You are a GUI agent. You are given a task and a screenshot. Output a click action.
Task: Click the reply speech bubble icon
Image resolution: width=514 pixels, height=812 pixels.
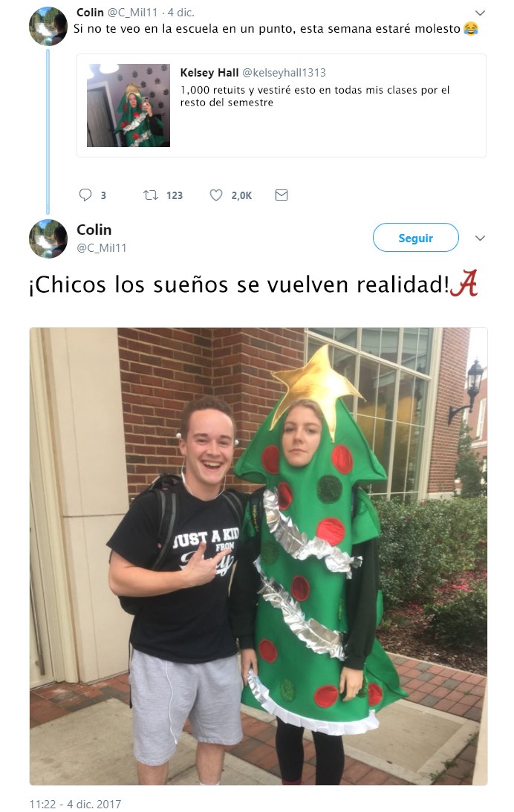[x=85, y=195]
